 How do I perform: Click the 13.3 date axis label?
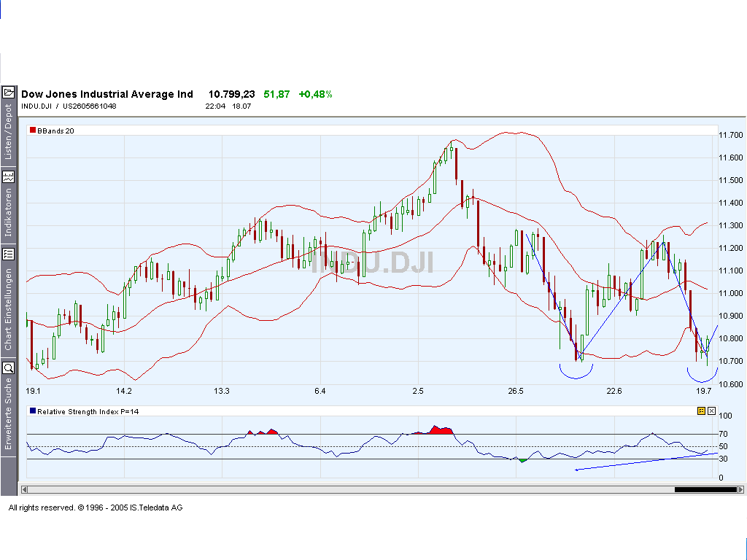click(x=222, y=391)
